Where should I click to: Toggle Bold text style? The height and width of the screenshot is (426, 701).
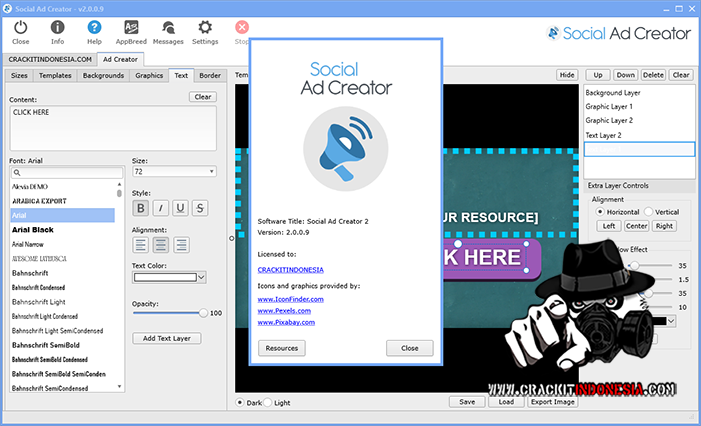pos(141,208)
